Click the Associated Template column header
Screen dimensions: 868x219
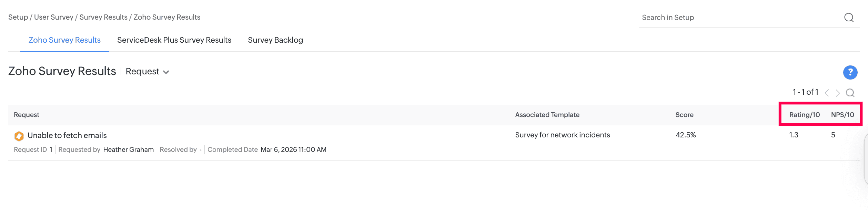coord(547,115)
